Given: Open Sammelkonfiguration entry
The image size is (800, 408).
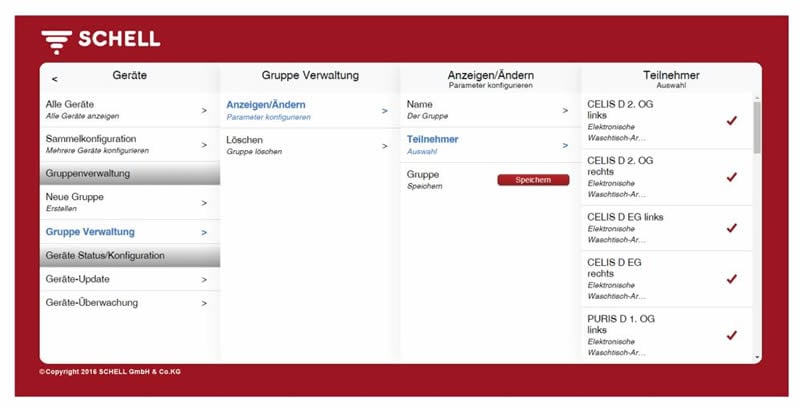Looking at the screenshot, I should point(130,144).
